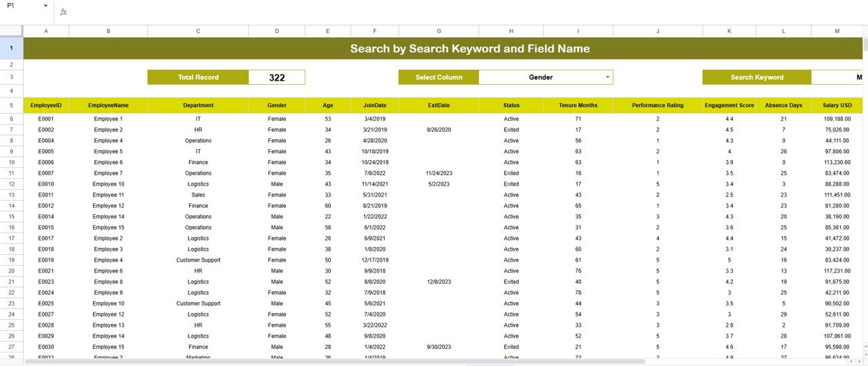This screenshot has height=366, width=868.
Task: Select the column A header
Action: click(46, 31)
